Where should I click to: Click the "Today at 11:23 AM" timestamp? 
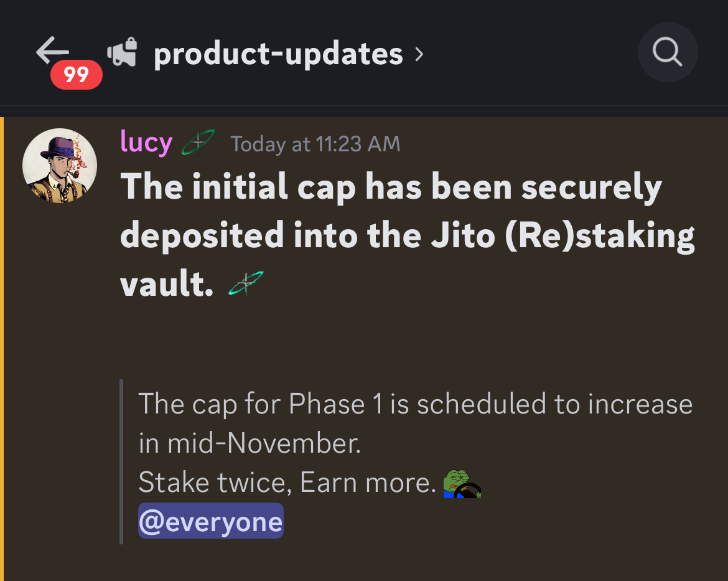tap(315, 144)
